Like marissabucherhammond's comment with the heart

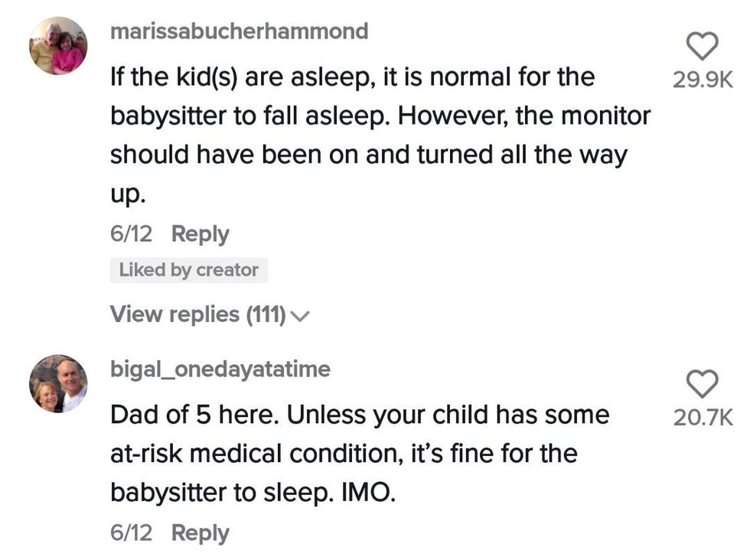[x=703, y=46]
